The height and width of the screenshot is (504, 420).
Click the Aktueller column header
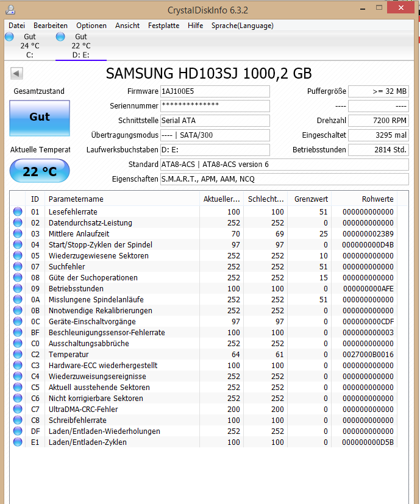coord(221,199)
